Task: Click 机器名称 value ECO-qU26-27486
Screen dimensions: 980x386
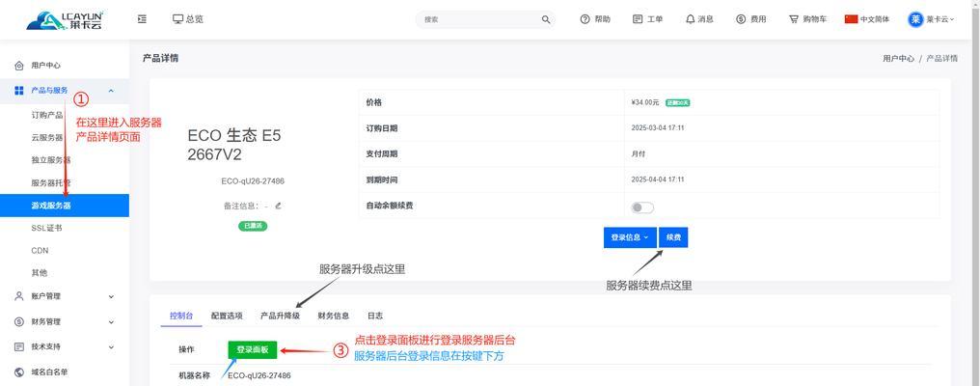Action: point(259,376)
